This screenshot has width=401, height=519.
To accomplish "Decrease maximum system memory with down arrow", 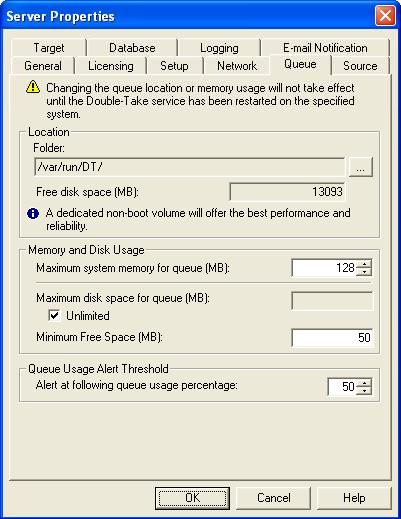I will [x=364, y=272].
